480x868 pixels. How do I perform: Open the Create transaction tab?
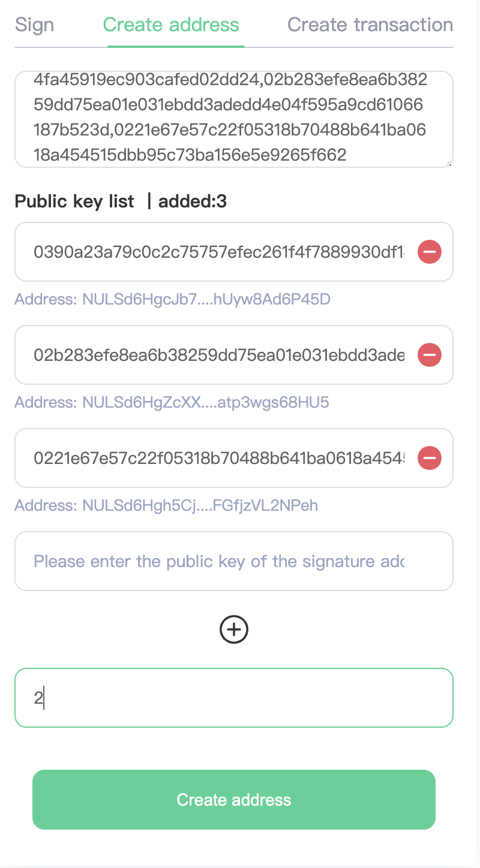tap(370, 25)
